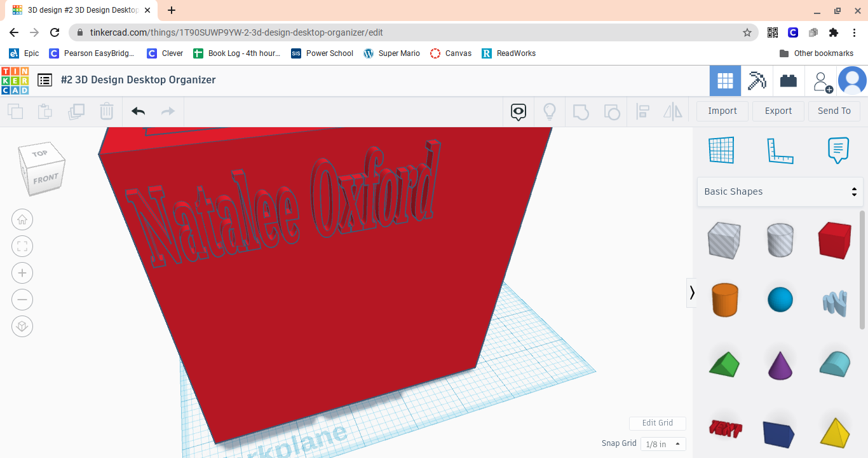The width and height of the screenshot is (868, 458).
Task: Select the red box shape thumbnail
Action: (x=834, y=240)
